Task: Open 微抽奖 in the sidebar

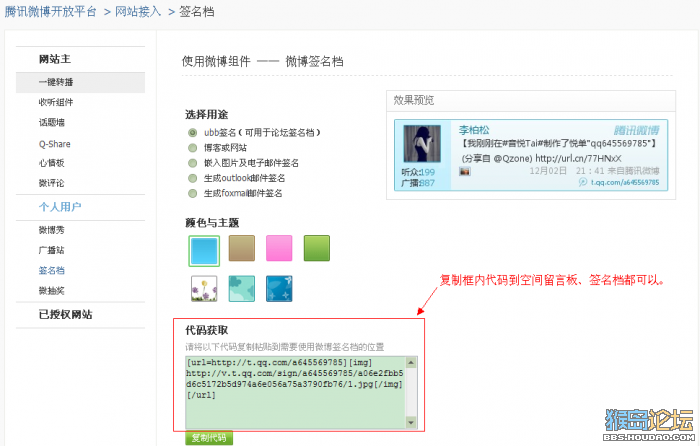Action: pyautogui.click(x=52, y=291)
